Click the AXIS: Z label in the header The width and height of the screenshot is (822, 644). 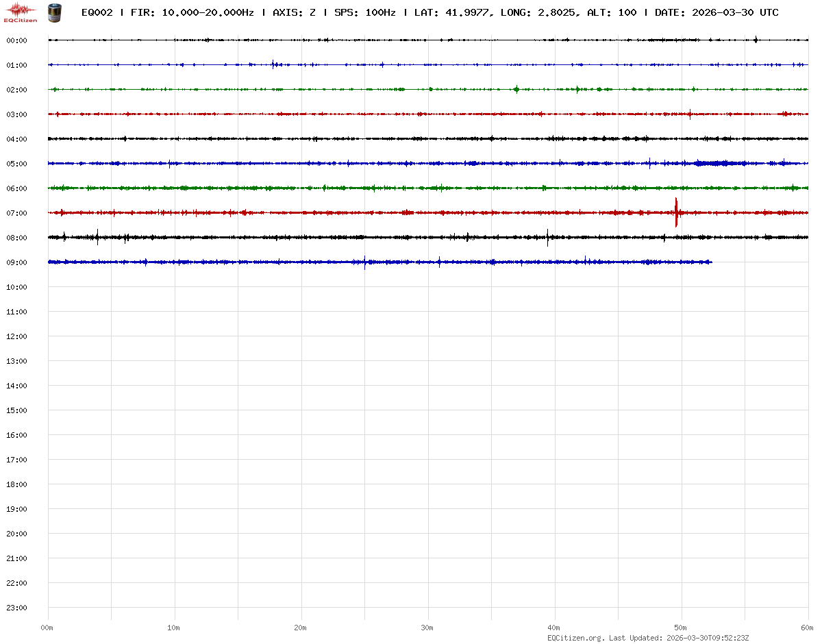(294, 12)
